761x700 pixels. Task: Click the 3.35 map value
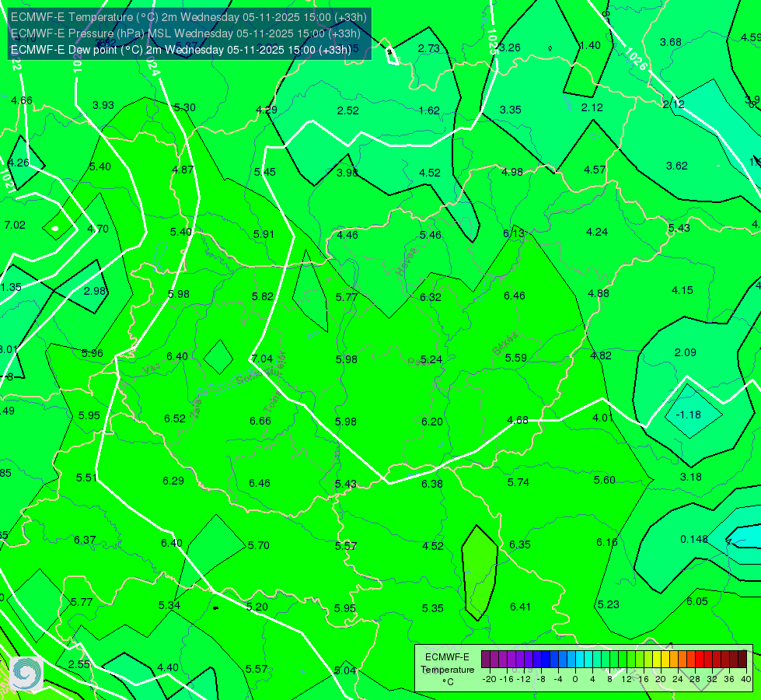coord(511,110)
